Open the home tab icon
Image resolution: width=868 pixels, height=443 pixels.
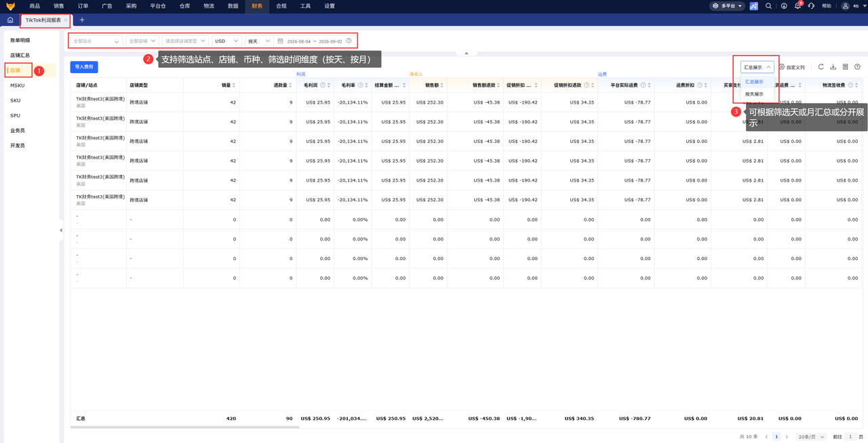click(x=10, y=20)
